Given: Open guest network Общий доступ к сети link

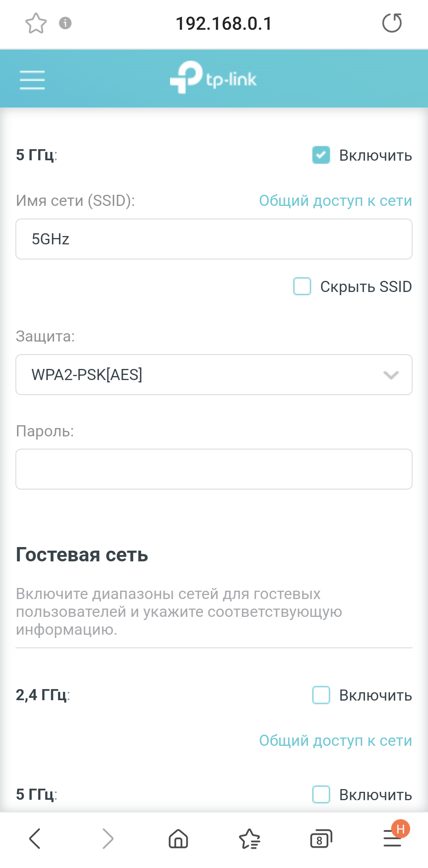Looking at the screenshot, I should [x=335, y=741].
